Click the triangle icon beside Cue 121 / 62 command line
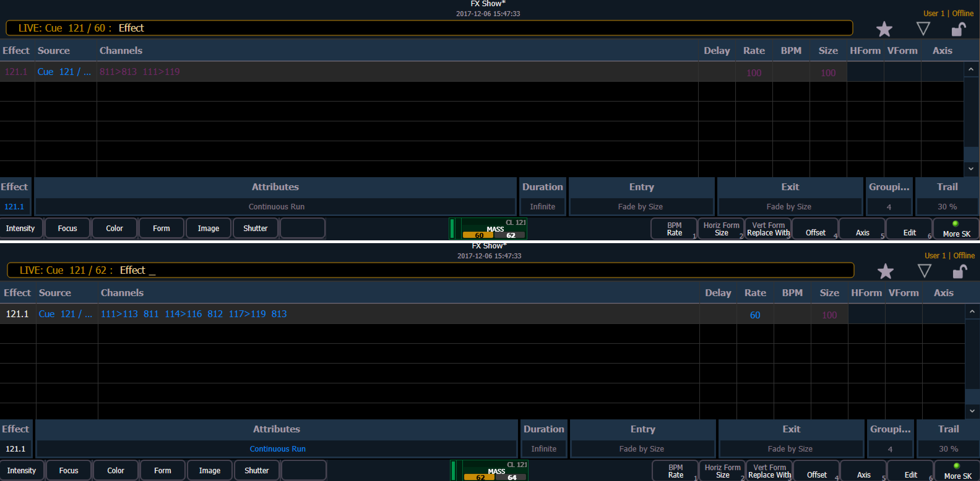The image size is (980, 481). point(924,271)
